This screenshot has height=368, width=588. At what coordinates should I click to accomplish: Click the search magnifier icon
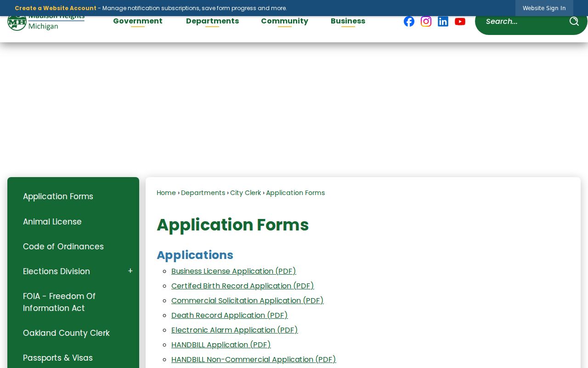pyautogui.click(x=574, y=21)
